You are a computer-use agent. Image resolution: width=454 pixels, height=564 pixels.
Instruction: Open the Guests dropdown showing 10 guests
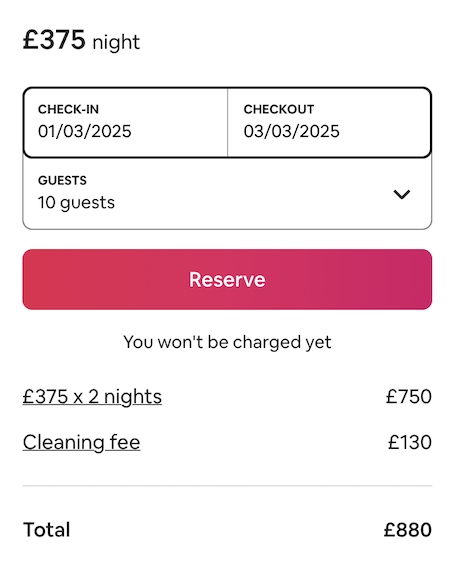(x=227, y=193)
